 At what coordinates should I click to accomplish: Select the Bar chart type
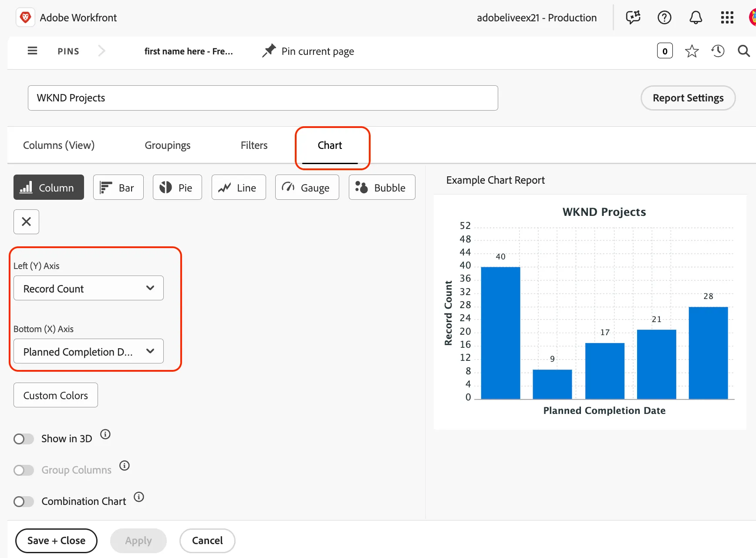[118, 187]
